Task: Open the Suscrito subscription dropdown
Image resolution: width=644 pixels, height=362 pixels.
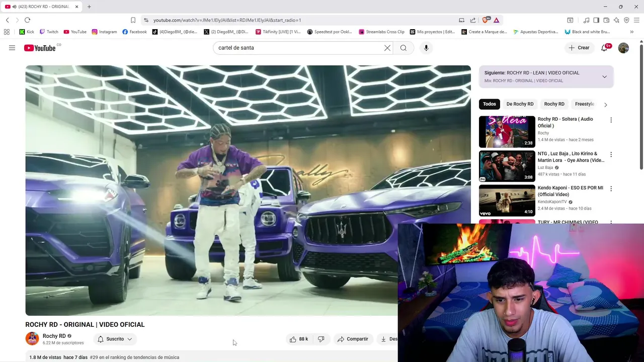Action: click(x=115, y=339)
